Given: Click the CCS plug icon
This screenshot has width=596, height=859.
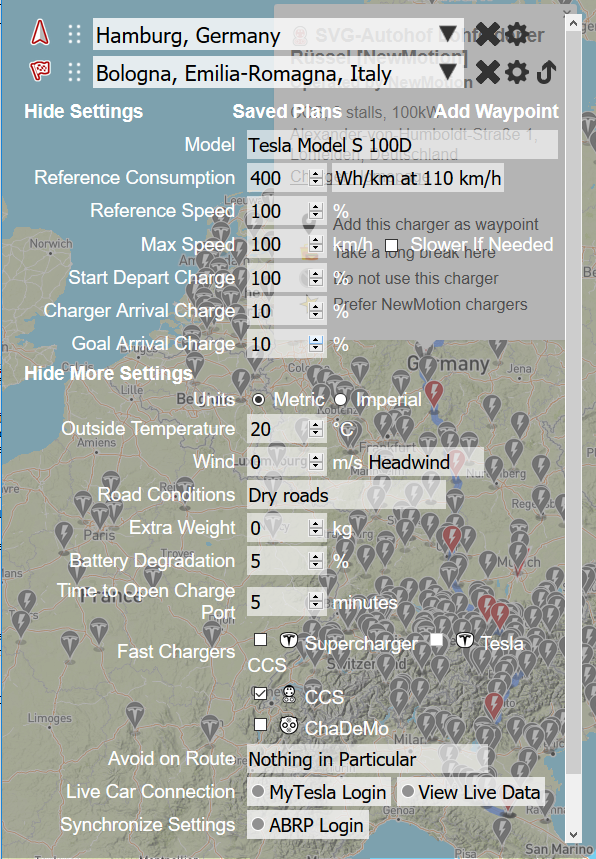Looking at the screenshot, I should [x=289, y=695].
